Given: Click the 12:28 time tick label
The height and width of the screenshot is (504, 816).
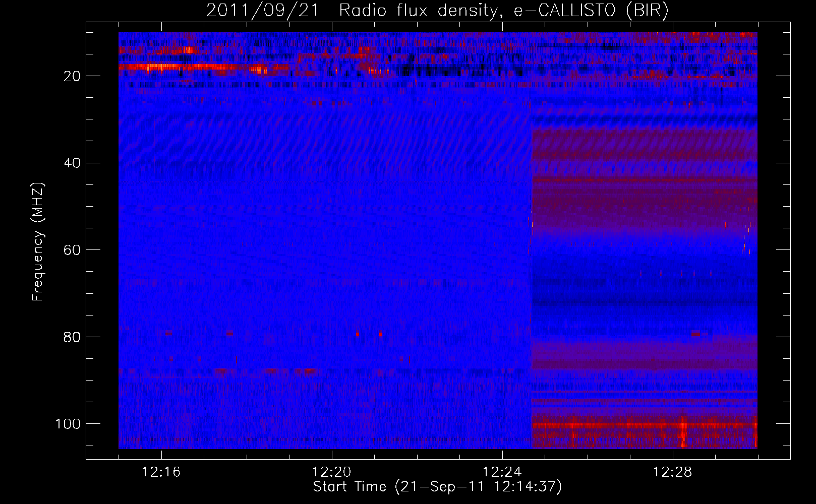Looking at the screenshot, I should [x=672, y=473].
